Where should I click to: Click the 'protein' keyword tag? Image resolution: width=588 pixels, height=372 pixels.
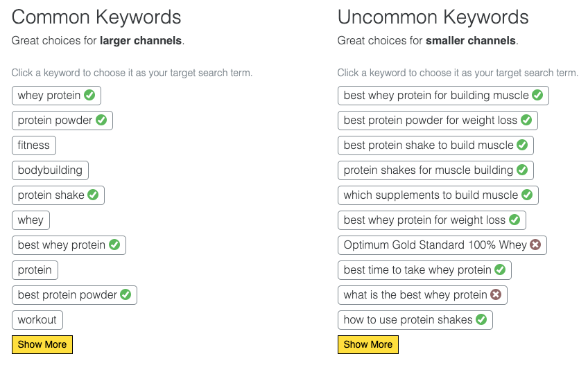(x=35, y=269)
